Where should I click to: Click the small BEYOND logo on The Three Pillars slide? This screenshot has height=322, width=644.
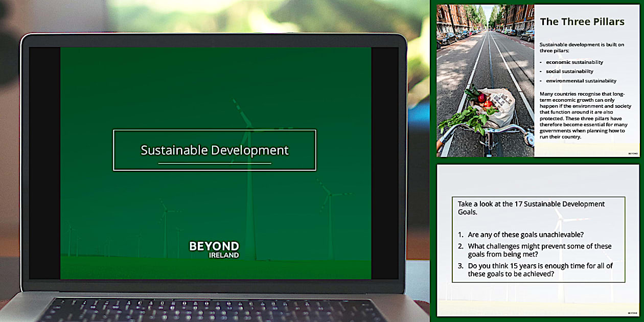coord(633,153)
